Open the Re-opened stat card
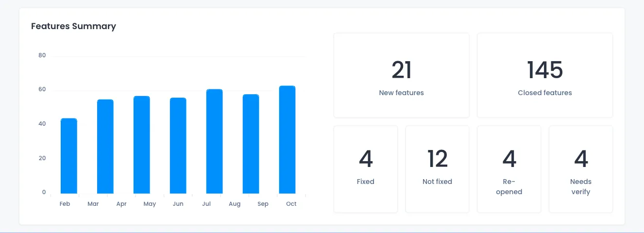This screenshot has width=644, height=233. [x=509, y=169]
